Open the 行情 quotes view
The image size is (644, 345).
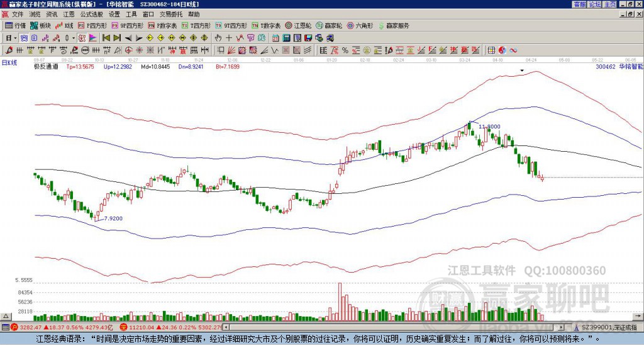click(x=15, y=25)
